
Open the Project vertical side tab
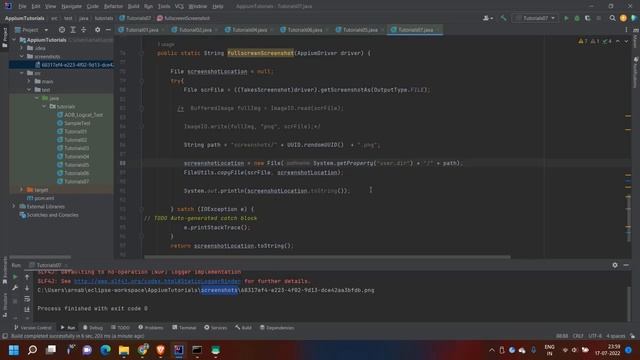4,37
